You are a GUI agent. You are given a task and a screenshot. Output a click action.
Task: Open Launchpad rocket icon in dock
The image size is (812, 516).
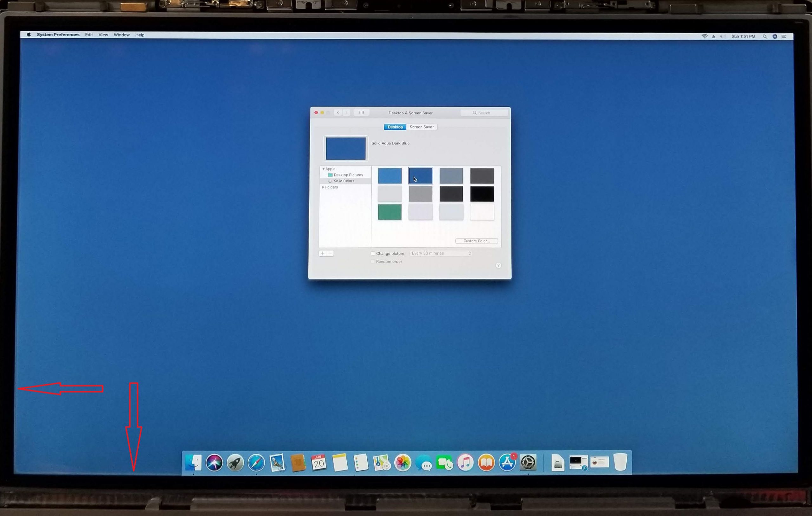pos(235,462)
